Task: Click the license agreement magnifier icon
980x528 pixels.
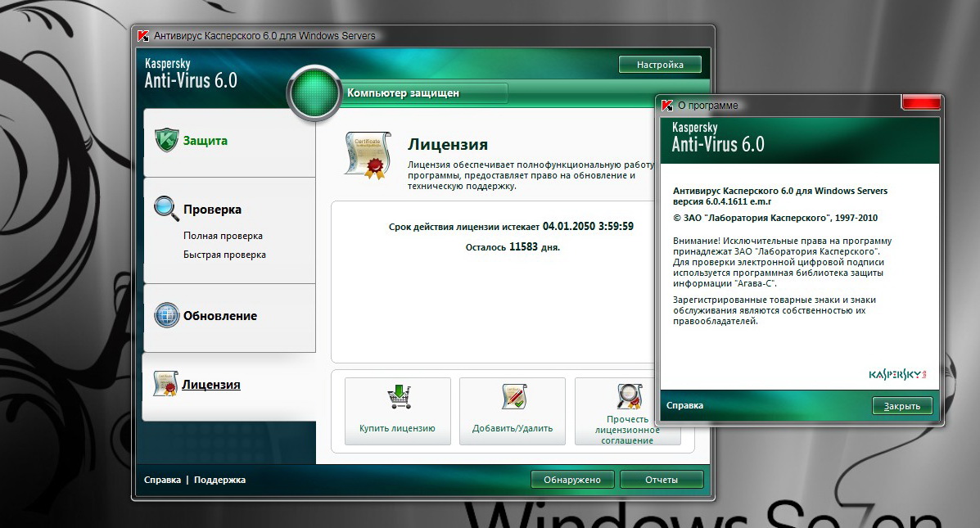Action: tap(628, 397)
